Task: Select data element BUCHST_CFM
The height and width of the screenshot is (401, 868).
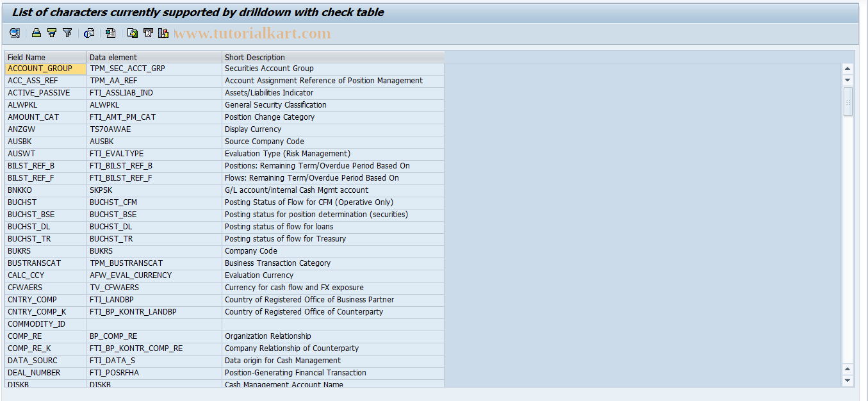Action: point(113,202)
